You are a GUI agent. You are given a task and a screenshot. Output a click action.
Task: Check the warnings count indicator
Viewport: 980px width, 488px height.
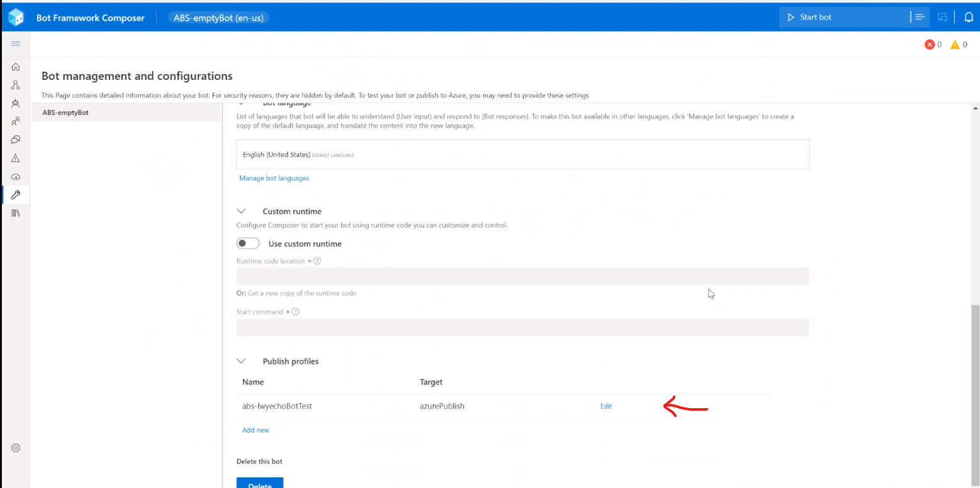pyautogui.click(x=957, y=44)
